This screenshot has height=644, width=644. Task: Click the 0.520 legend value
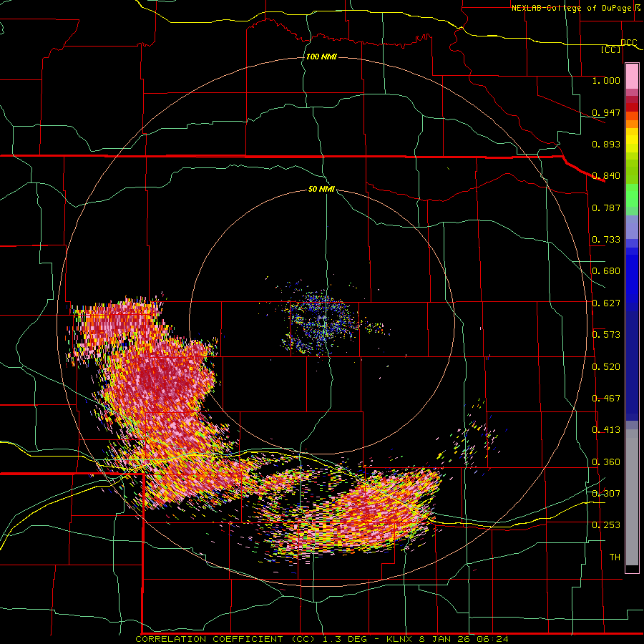coord(606,366)
